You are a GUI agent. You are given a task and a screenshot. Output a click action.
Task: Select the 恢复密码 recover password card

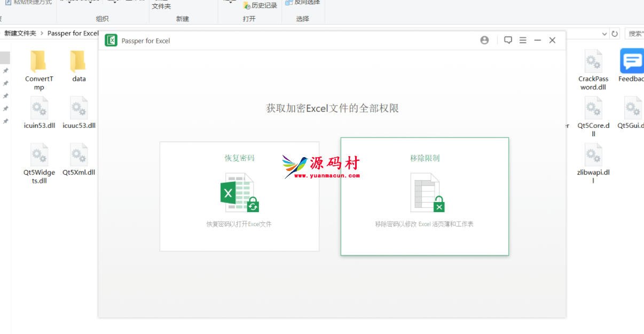point(239,196)
